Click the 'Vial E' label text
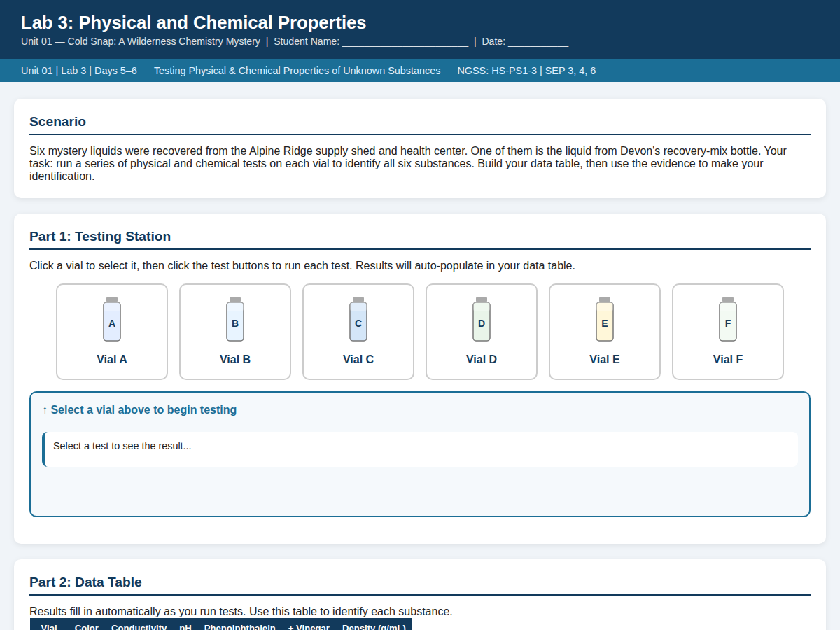The width and height of the screenshot is (840, 630). tap(605, 359)
